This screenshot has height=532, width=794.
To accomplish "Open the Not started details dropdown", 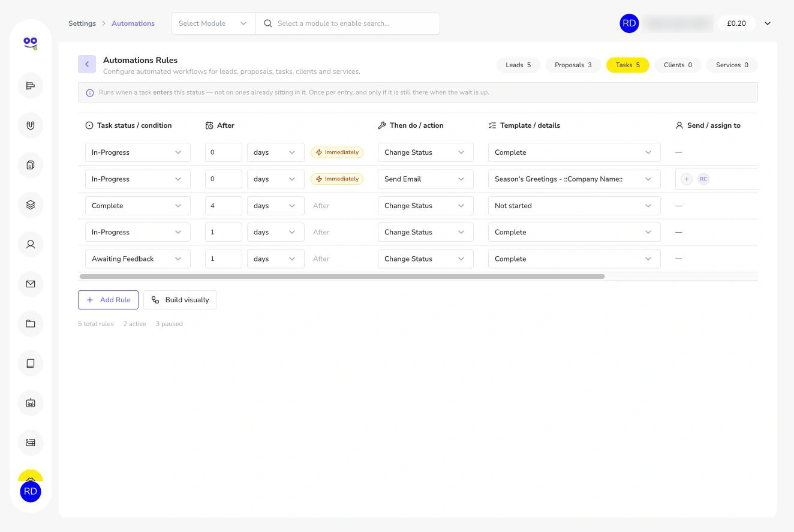I will click(575, 206).
